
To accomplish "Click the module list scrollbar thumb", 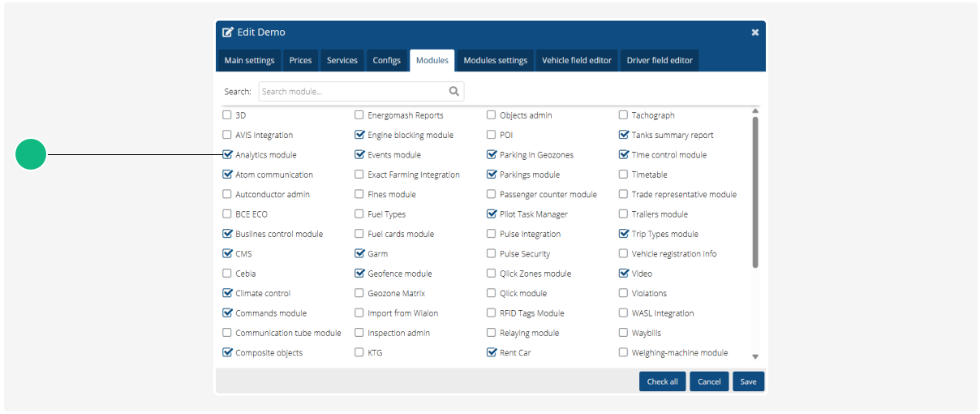I will point(755,192).
